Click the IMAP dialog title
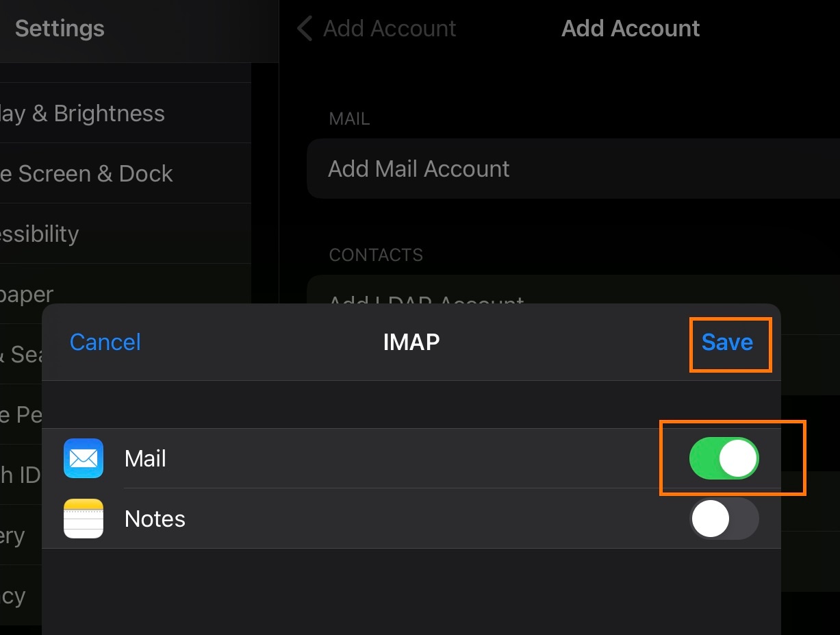This screenshot has width=840, height=635. coord(411,343)
